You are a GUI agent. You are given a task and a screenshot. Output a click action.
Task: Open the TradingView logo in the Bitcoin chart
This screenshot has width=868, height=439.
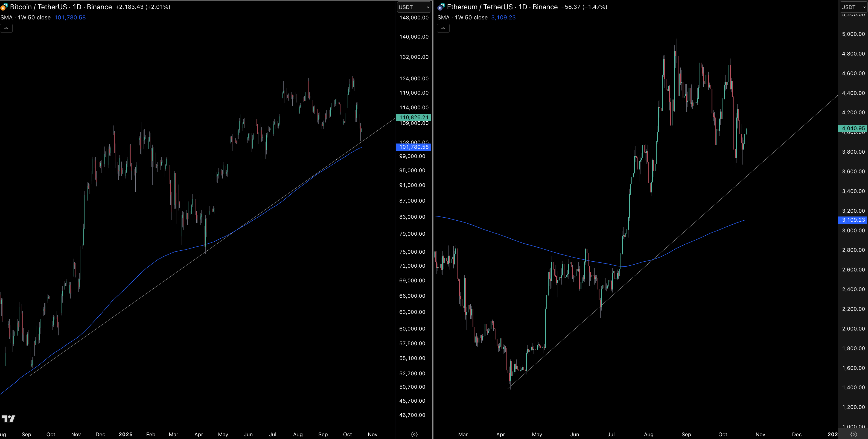click(8, 418)
